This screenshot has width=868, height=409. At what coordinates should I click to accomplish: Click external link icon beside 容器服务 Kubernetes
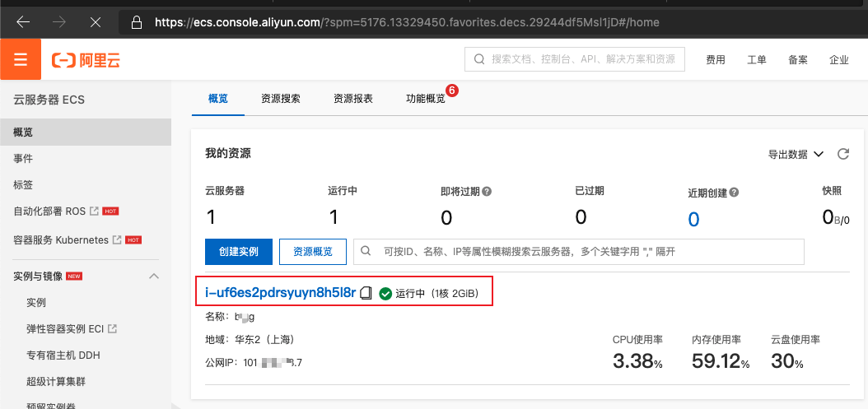pyautogui.click(x=117, y=240)
